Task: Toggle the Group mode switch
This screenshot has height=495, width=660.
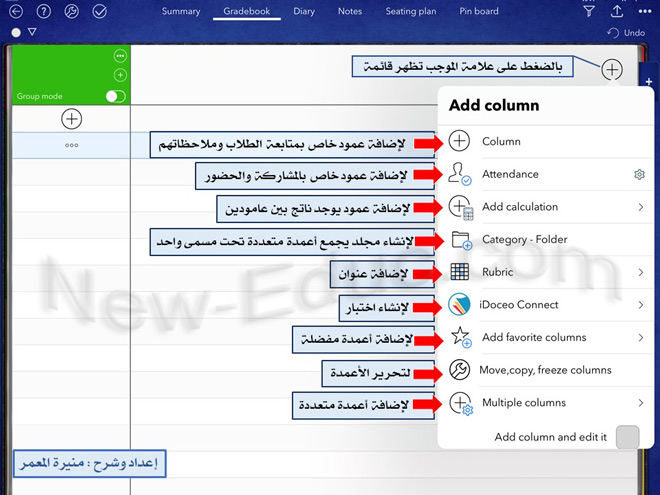Action: coord(116,96)
